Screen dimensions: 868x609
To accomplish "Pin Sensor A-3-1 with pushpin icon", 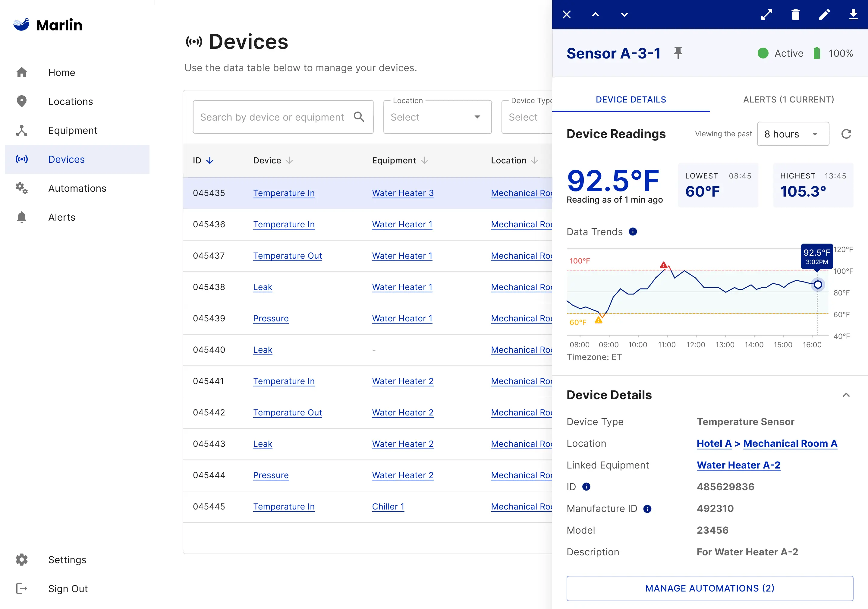I will (678, 53).
